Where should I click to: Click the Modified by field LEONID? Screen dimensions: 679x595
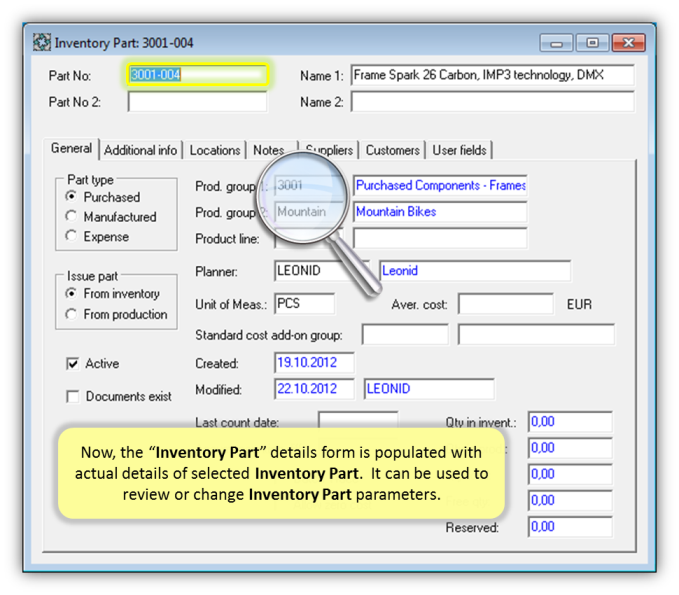[429, 389]
